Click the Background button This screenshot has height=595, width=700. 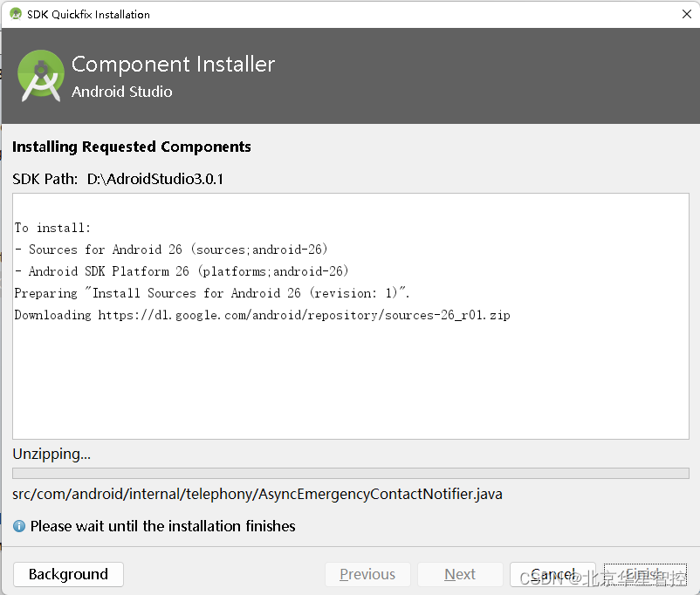67,574
